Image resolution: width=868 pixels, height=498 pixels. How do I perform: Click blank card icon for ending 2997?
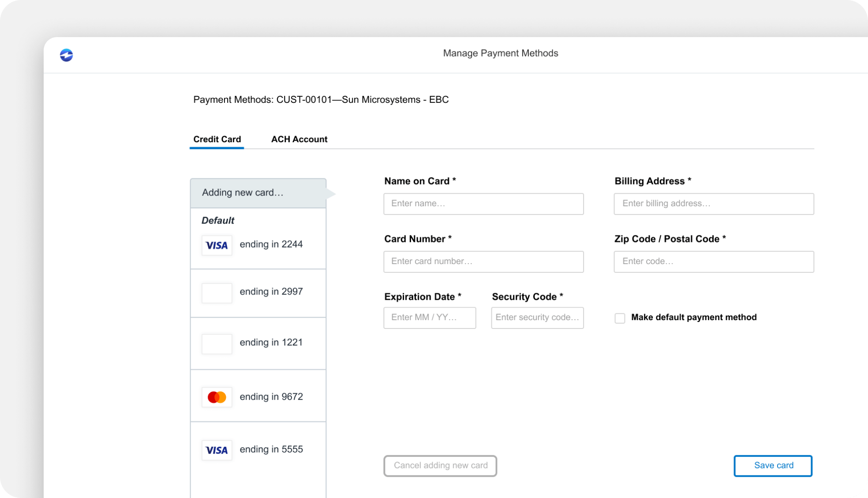point(217,293)
